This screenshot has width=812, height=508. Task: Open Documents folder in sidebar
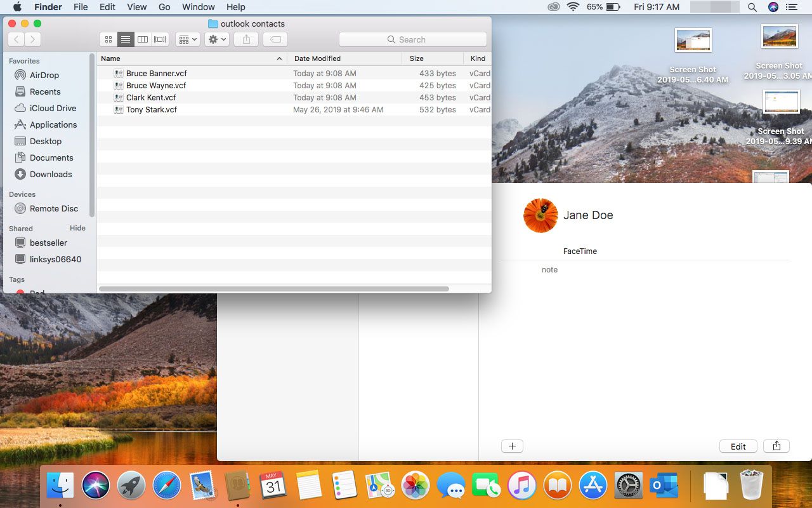click(51, 157)
